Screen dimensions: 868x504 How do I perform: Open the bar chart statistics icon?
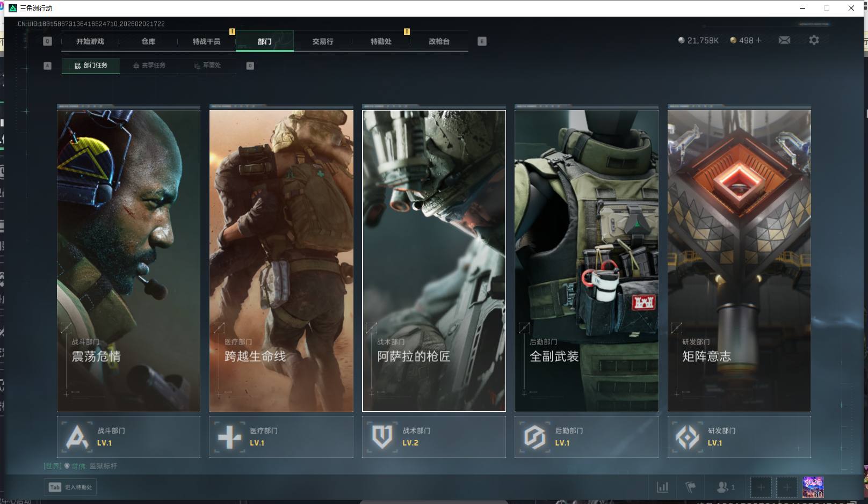click(x=663, y=487)
